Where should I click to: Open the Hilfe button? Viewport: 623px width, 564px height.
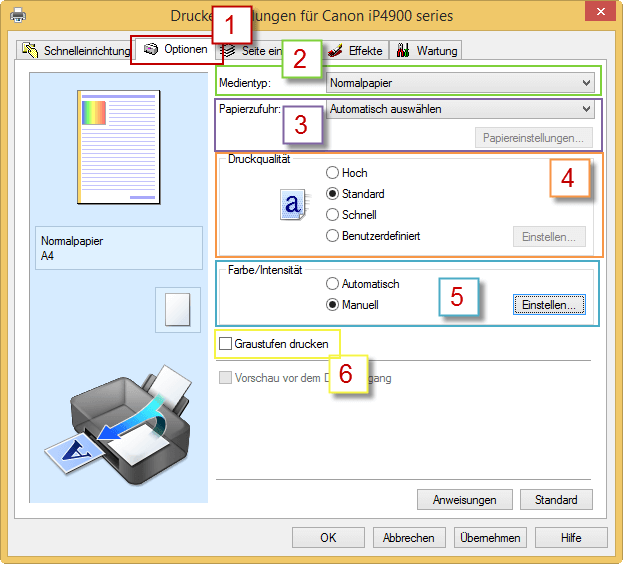coord(571,537)
